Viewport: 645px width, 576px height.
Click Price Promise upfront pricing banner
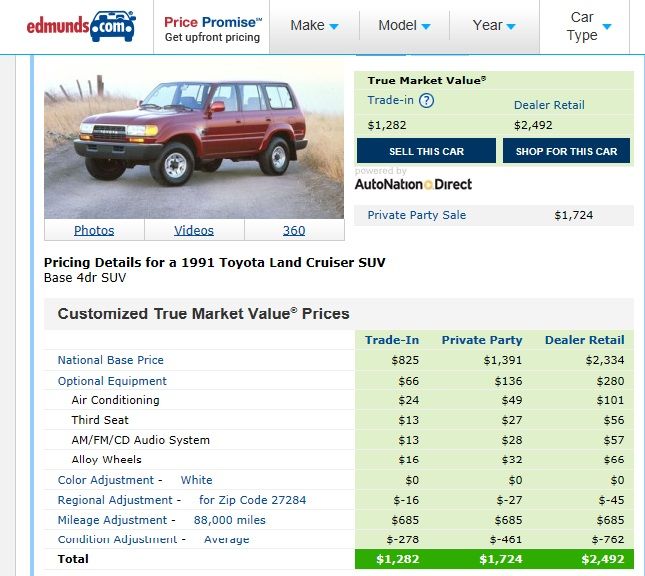pos(213,29)
